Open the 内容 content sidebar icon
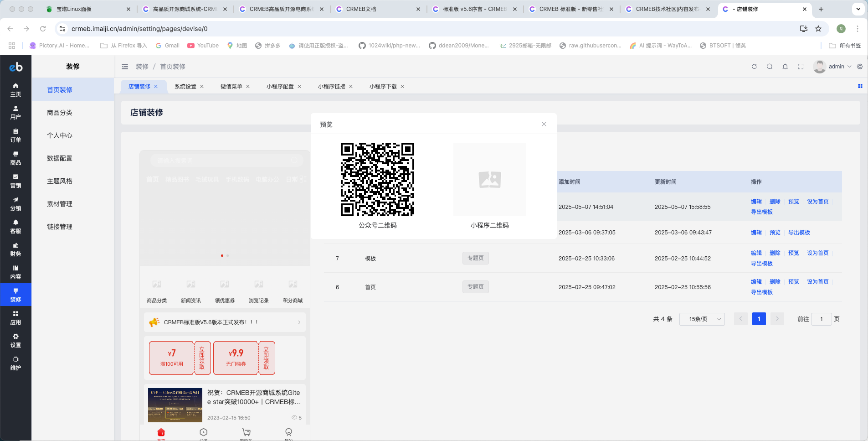The image size is (868, 441). (x=15, y=272)
